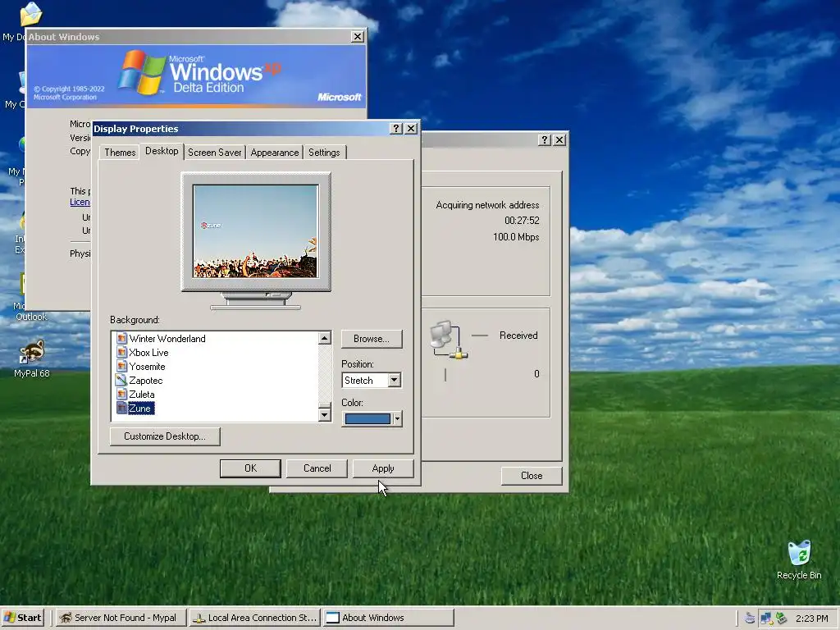Screen dimensions: 840x630
Task: Close the Display Properties dialog
Action: (x=411, y=129)
